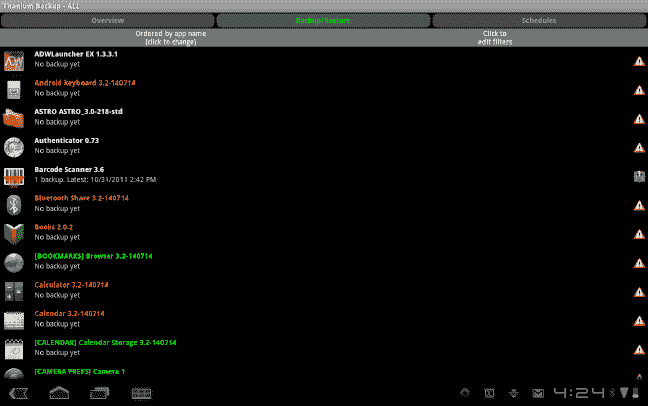Select Barcode Scanner latest backup date text
648x406 pixels.
(95, 179)
